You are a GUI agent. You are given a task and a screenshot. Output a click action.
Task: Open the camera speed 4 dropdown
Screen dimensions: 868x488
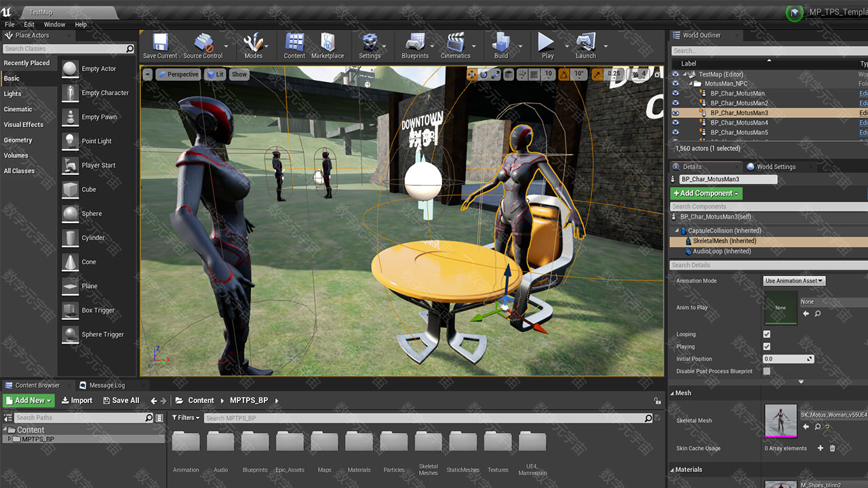pos(639,75)
